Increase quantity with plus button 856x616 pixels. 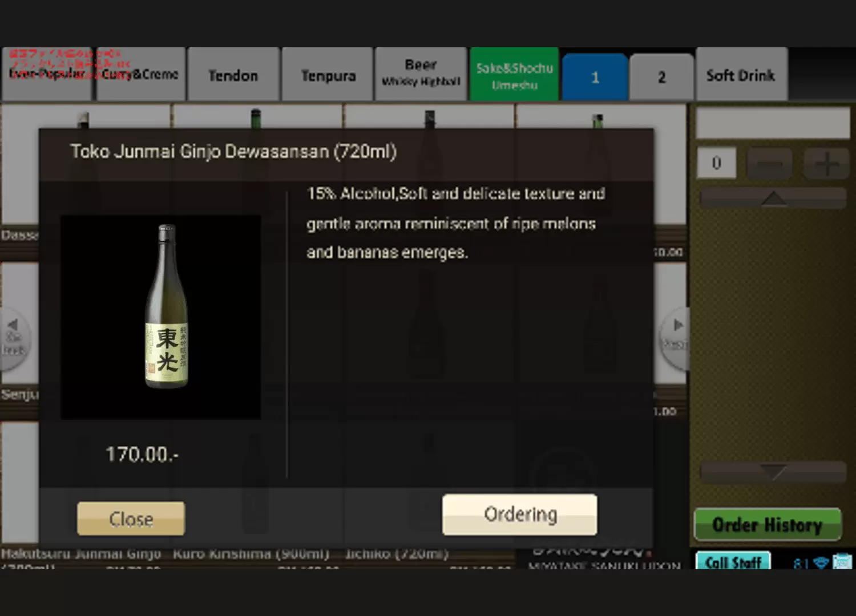pyautogui.click(x=826, y=164)
